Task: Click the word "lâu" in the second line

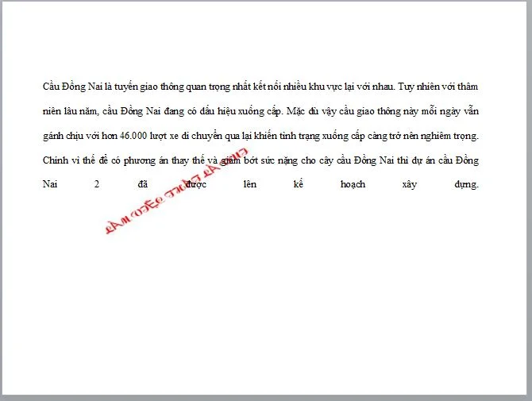Action: point(71,111)
